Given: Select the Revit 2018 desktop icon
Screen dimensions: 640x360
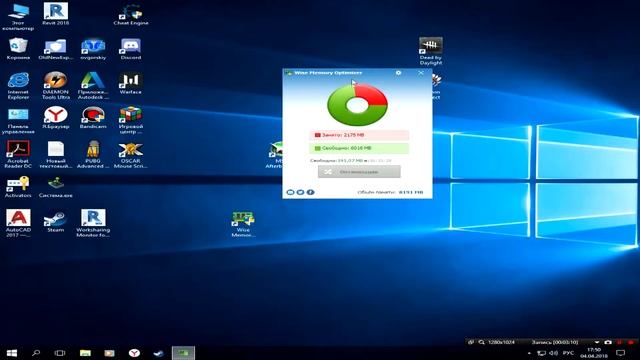Looking at the screenshot, I should tap(56, 14).
